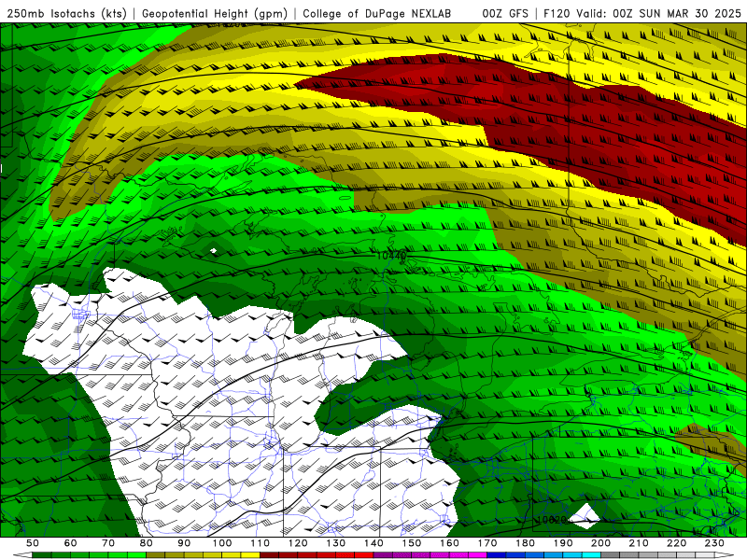747x560 pixels.
Task: Click the 80 value on the legend
Action: pos(147,543)
